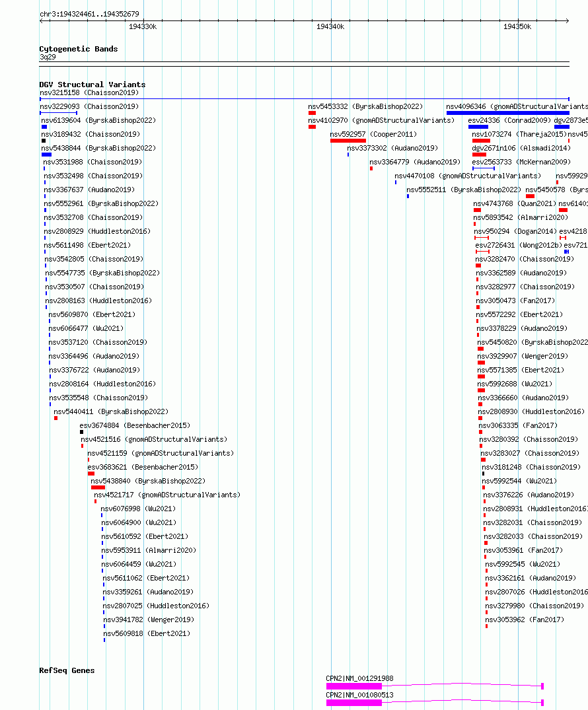
Task: Select esv3683621 (Besenbacher2015) label
Action: [143, 468]
